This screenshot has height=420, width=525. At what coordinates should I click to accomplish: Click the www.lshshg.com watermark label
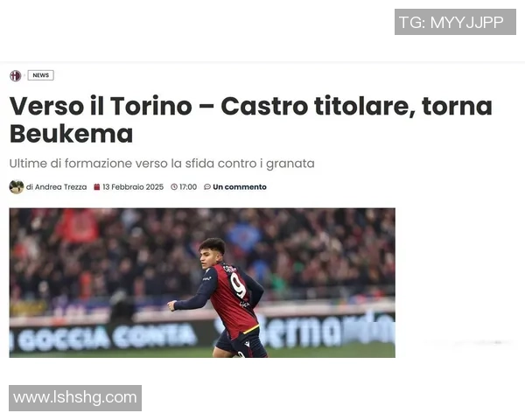coord(75,398)
